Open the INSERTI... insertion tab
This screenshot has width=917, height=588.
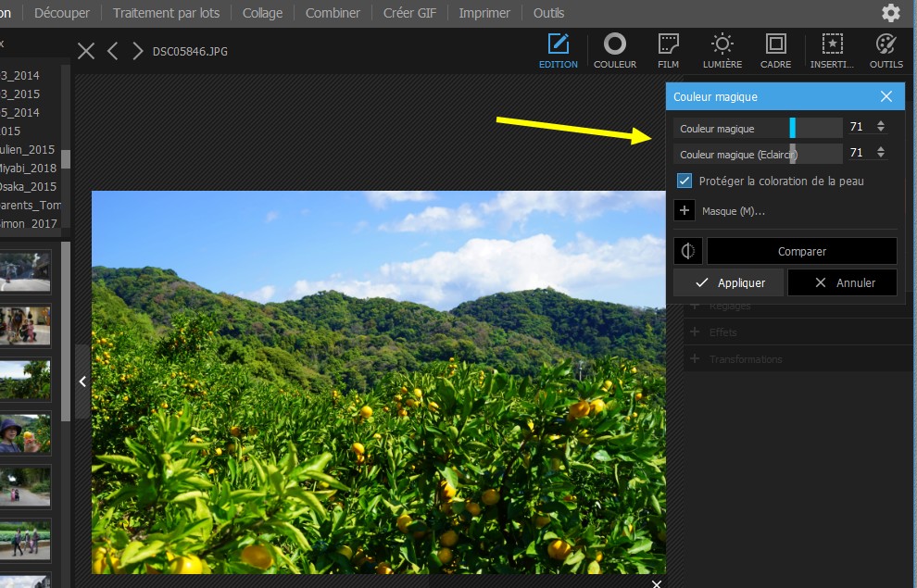point(832,51)
